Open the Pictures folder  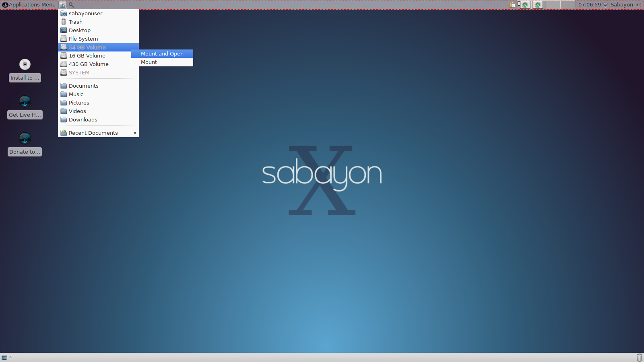pyautogui.click(x=98, y=103)
